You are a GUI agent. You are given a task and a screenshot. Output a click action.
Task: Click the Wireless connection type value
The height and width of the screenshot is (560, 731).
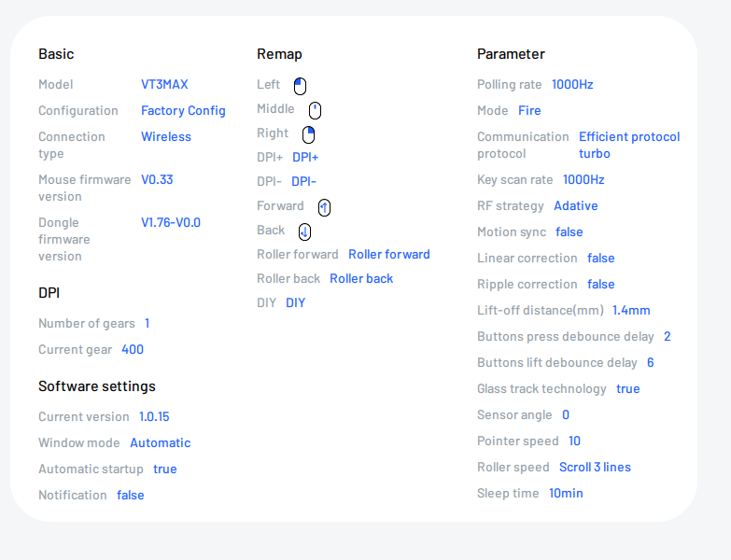coord(166,136)
